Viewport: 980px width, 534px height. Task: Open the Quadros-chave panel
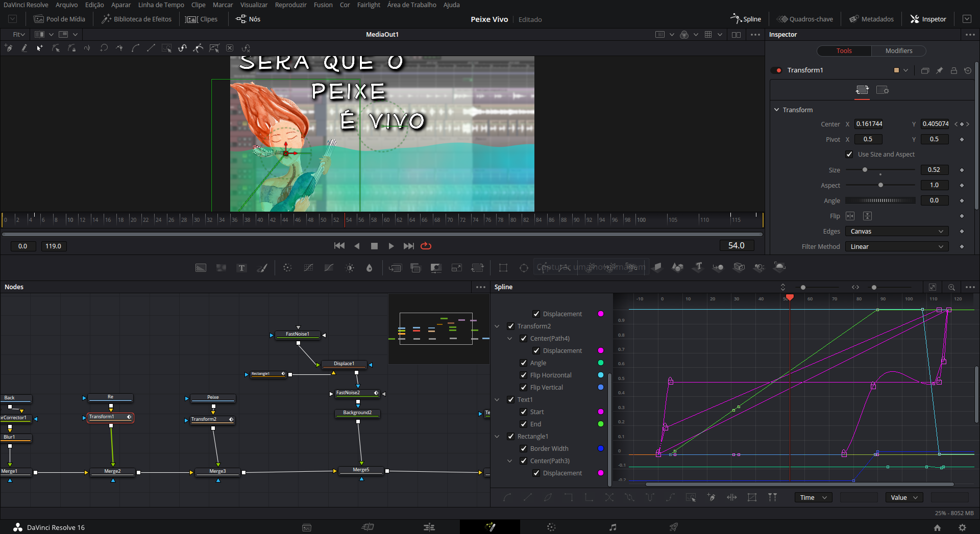805,19
